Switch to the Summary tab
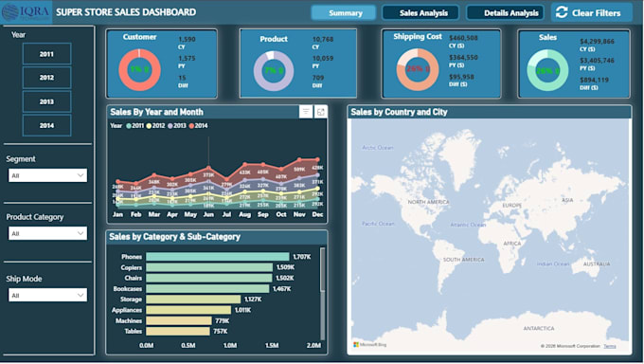The image size is (644, 364). pyautogui.click(x=344, y=12)
